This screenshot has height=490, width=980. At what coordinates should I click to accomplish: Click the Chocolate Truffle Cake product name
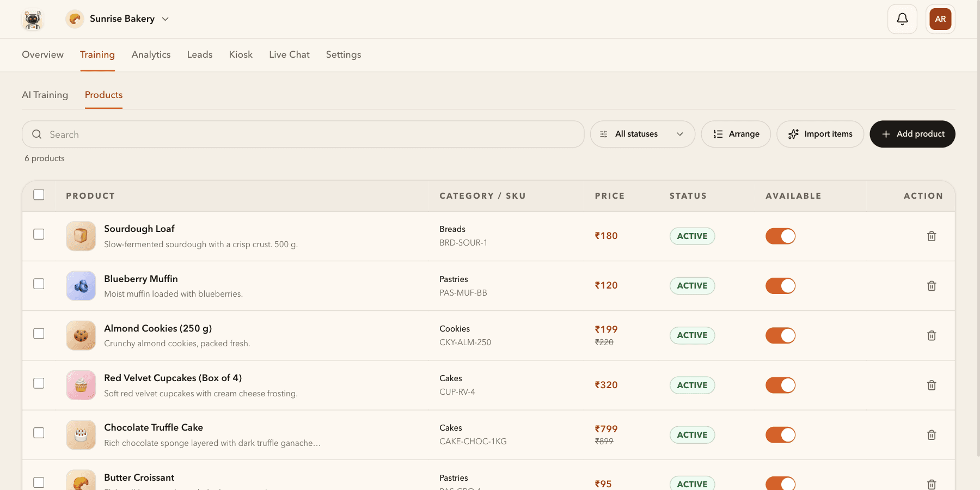[154, 427]
